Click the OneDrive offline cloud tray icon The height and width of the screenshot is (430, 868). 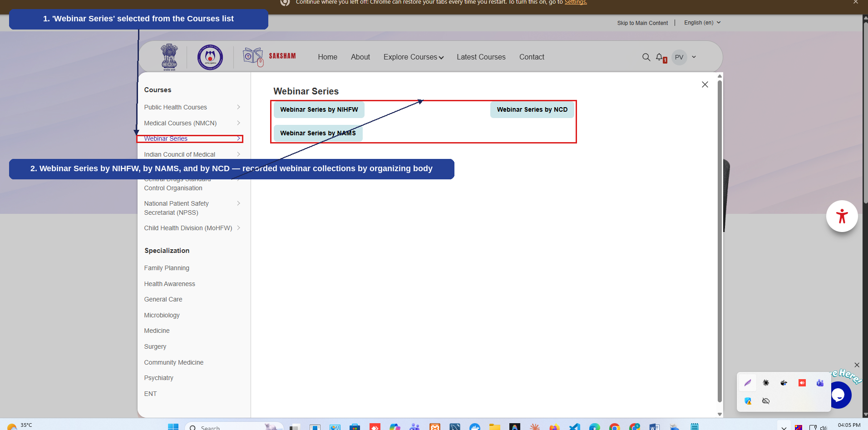point(766,401)
